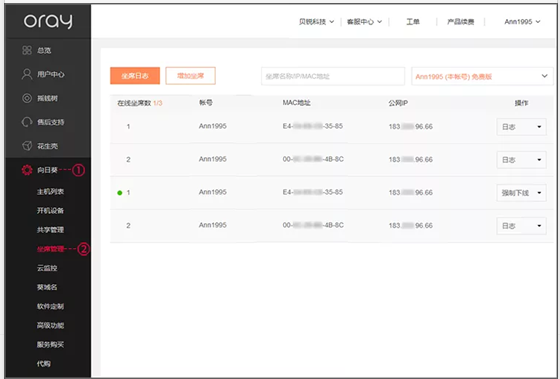Open the Ann1995 (本帐号) 免费版 dropdown
560x379 pixels.
pyautogui.click(x=482, y=76)
